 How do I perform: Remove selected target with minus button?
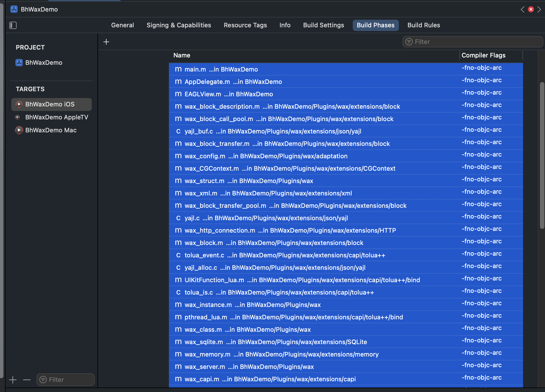click(27, 380)
